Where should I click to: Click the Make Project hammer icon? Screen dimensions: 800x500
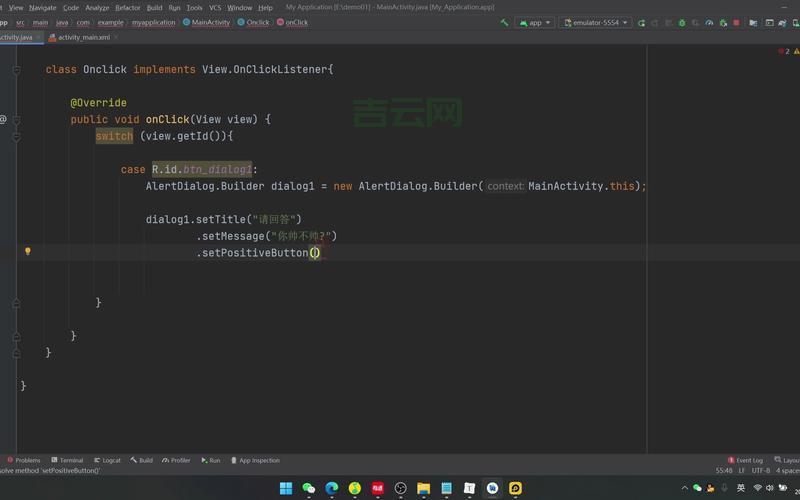(x=503, y=22)
